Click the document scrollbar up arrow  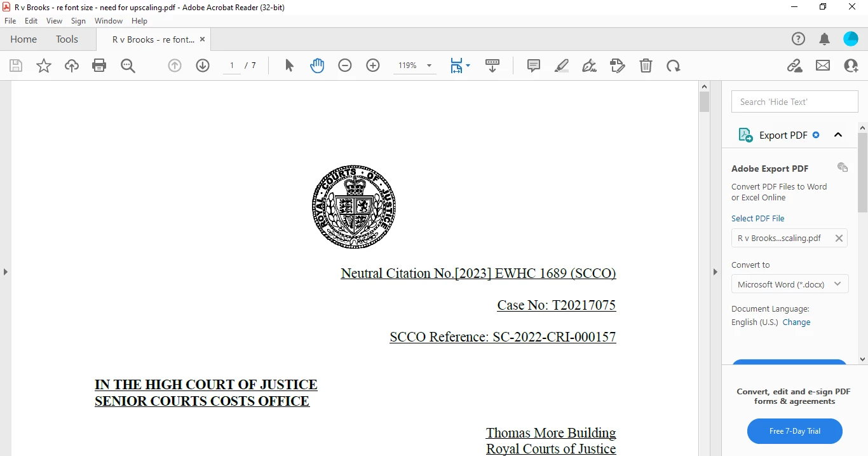704,86
